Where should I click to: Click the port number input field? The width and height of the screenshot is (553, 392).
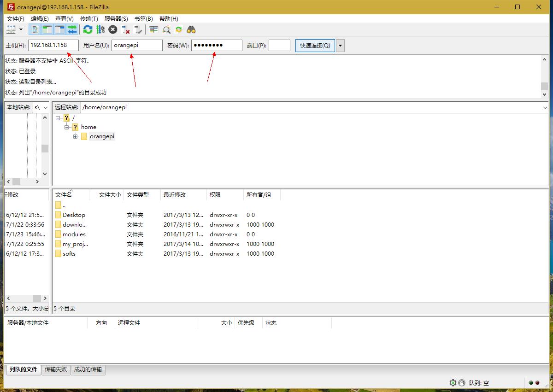(279, 45)
